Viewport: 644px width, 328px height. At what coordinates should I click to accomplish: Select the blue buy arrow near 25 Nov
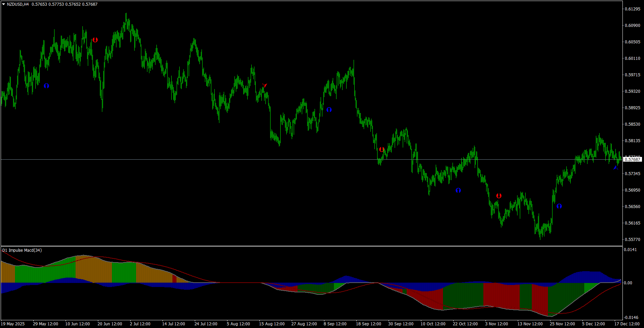click(x=559, y=206)
